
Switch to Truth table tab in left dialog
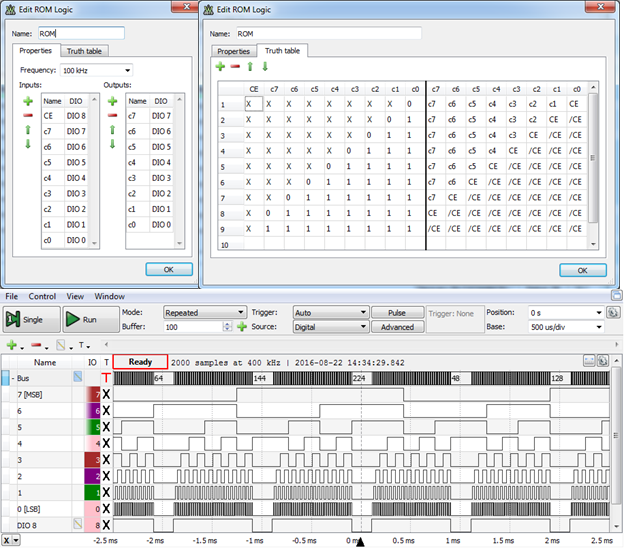click(x=84, y=51)
